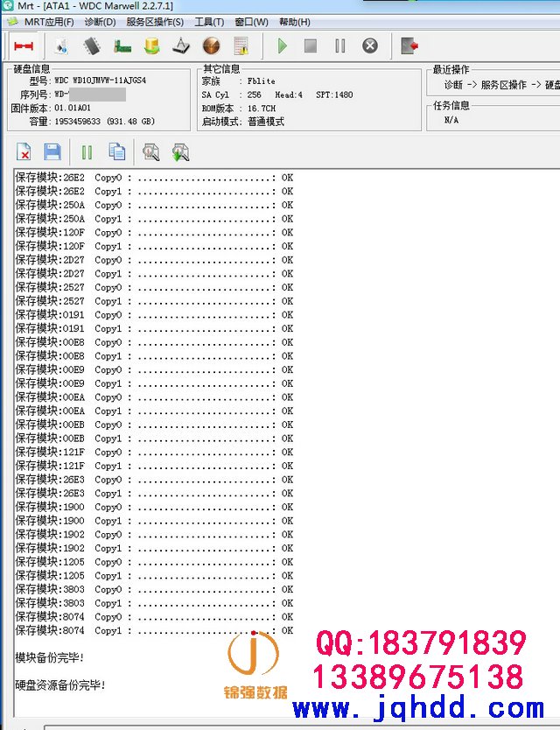The image size is (560, 730).
Task: Click the Mrt app icon in title bar
Action: coord(7,5)
